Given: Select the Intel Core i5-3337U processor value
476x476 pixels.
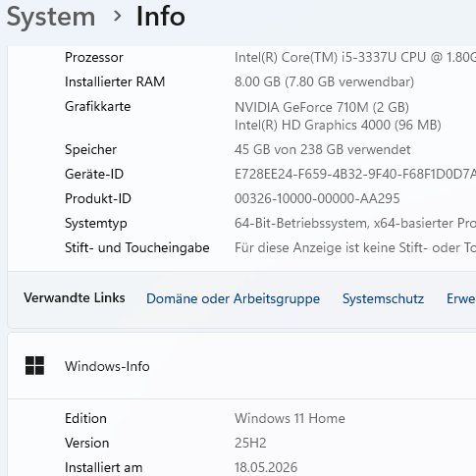Looking at the screenshot, I should click(355, 57).
